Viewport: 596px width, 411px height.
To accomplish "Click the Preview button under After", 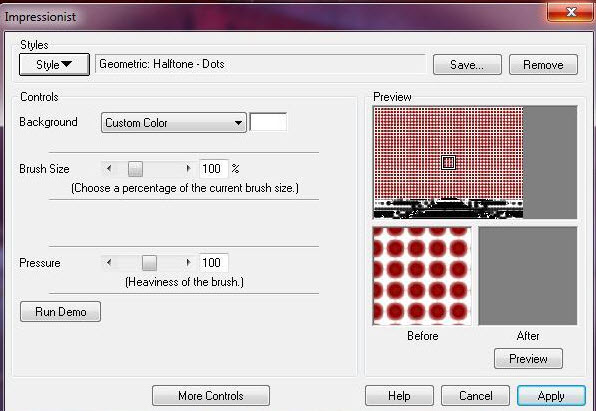I will pos(528,359).
